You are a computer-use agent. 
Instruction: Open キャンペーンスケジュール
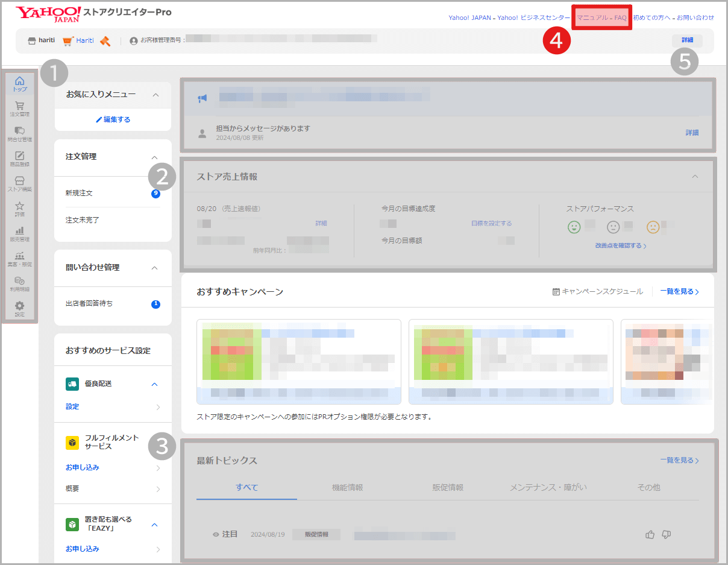point(598,291)
